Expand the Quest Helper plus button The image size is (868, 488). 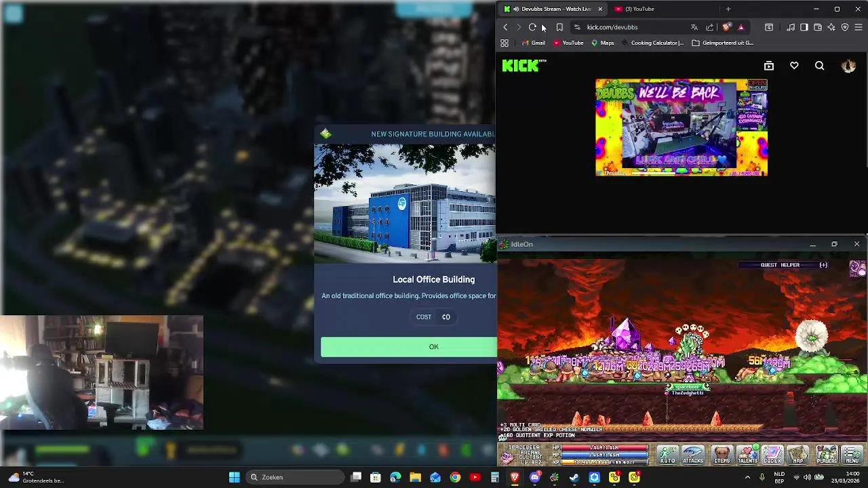(x=823, y=265)
